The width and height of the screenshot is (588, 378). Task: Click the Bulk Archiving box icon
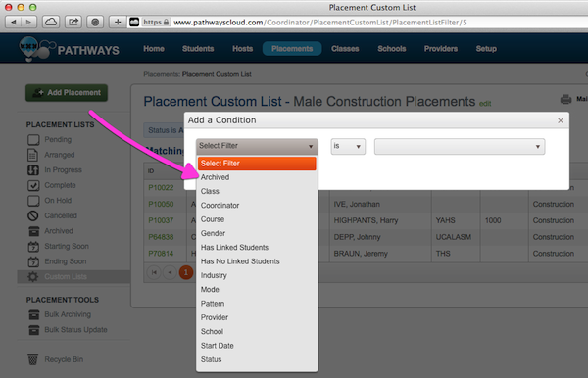pos(33,314)
